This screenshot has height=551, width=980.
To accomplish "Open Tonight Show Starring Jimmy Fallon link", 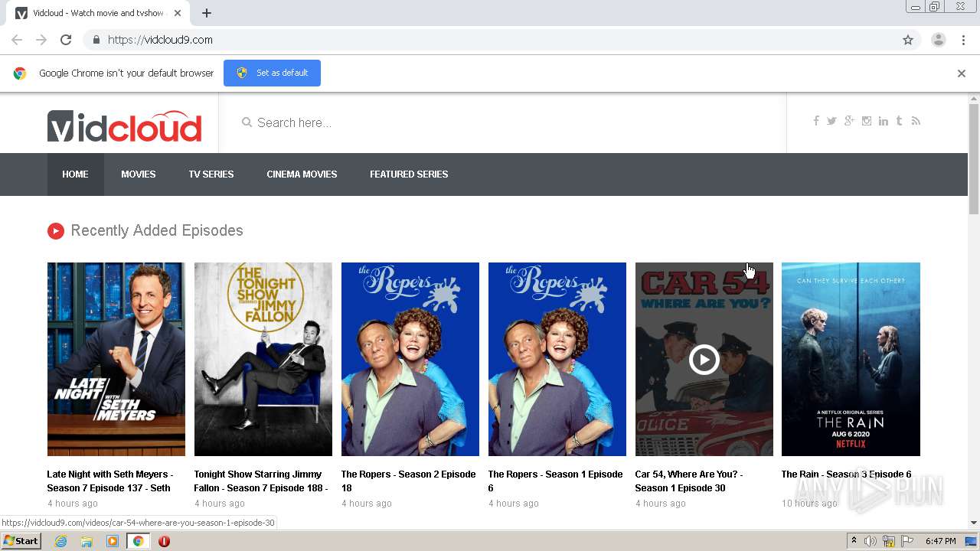I will tap(261, 481).
